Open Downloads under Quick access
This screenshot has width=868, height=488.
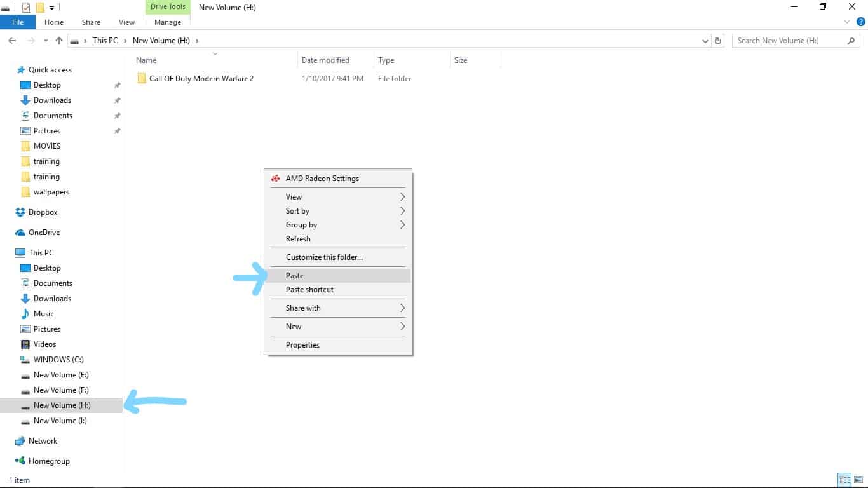pos(52,100)
